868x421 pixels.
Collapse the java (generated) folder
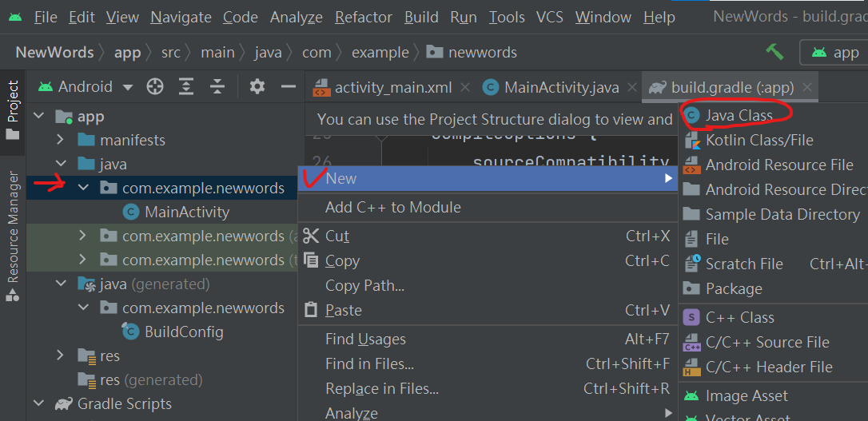pyautogui.click(x=60, y=284)
